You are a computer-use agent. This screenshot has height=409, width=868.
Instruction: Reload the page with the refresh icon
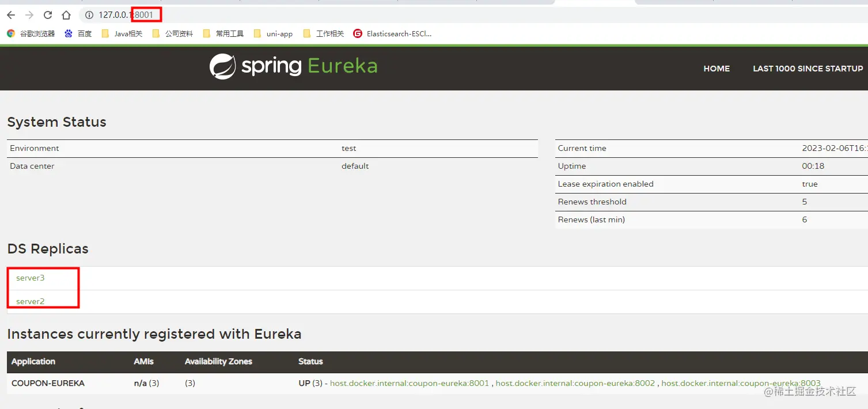pos(48,15)
